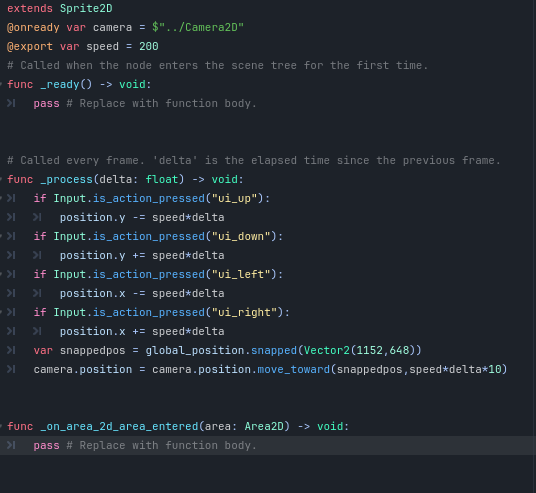Screen dimensions: 536x493
Task: Collapse the _process function fold arrow
Action: point(1,179)
